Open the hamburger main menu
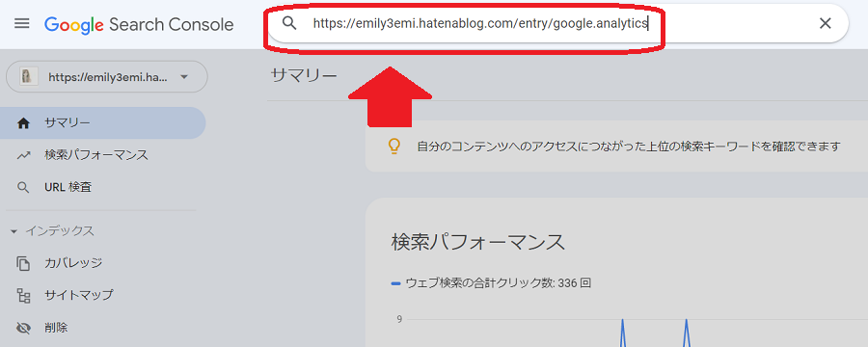The height and width of the screenshot is (347, 868). click(21, 24)
